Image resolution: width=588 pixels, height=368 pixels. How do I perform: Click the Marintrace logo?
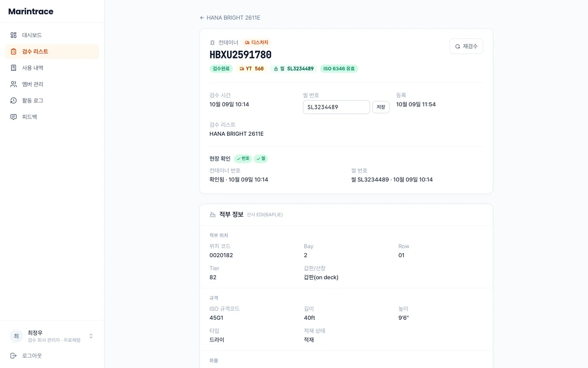[31, 11]
